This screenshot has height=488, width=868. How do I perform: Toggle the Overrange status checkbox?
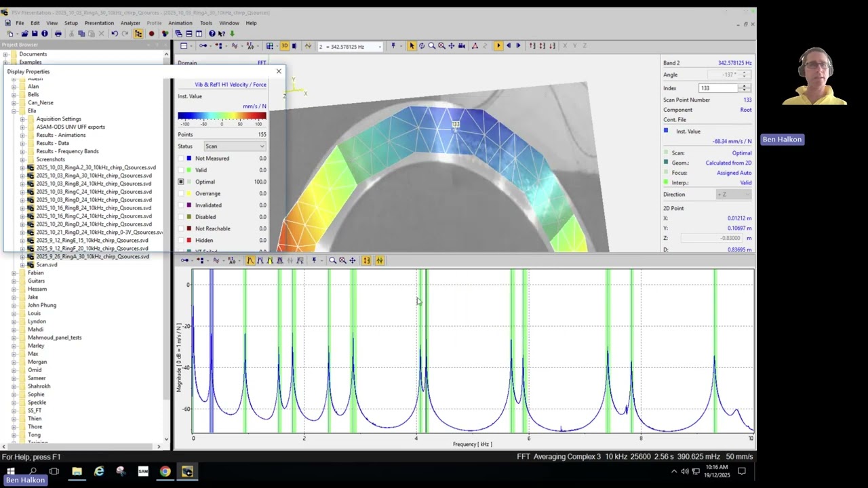pyautogui.click(x=181, y=193)
